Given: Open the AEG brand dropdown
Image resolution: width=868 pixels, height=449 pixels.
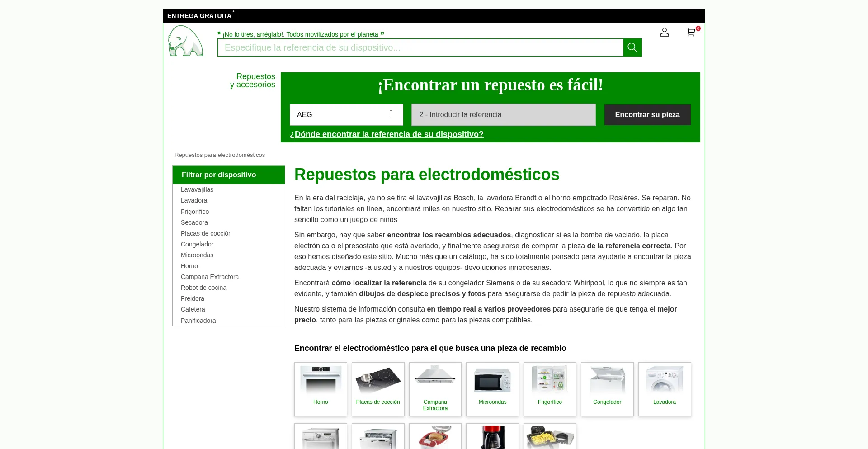Looking at the screenshot, I should [346, 115].
